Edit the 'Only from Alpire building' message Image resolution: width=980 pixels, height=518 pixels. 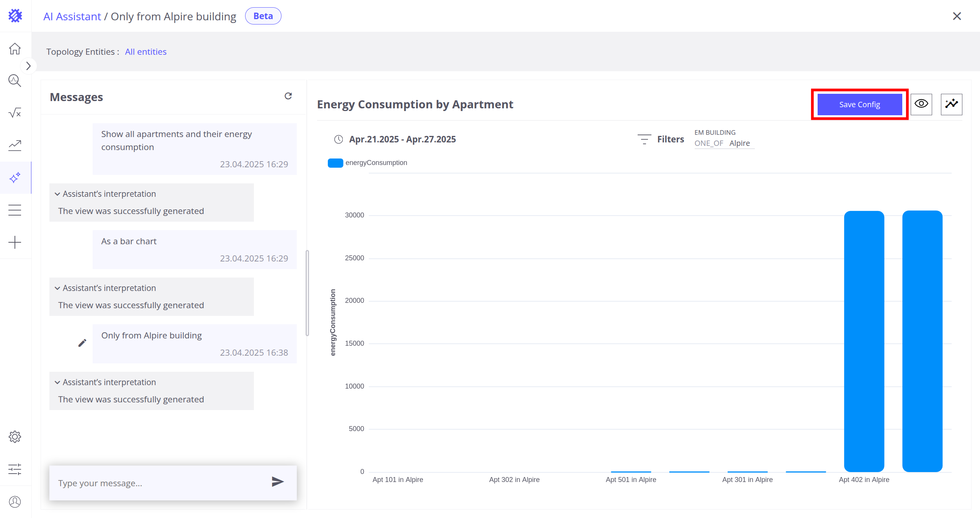click(82, 343)
